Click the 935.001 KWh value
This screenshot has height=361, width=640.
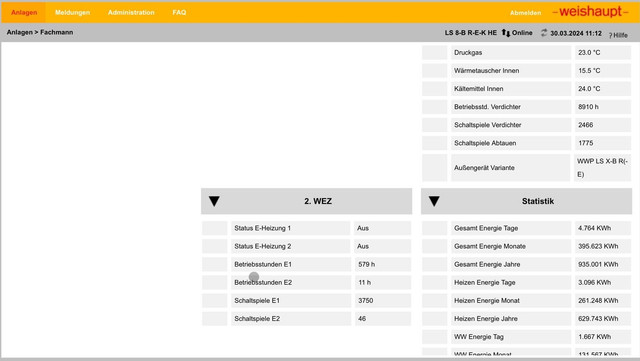click(598, 264)
